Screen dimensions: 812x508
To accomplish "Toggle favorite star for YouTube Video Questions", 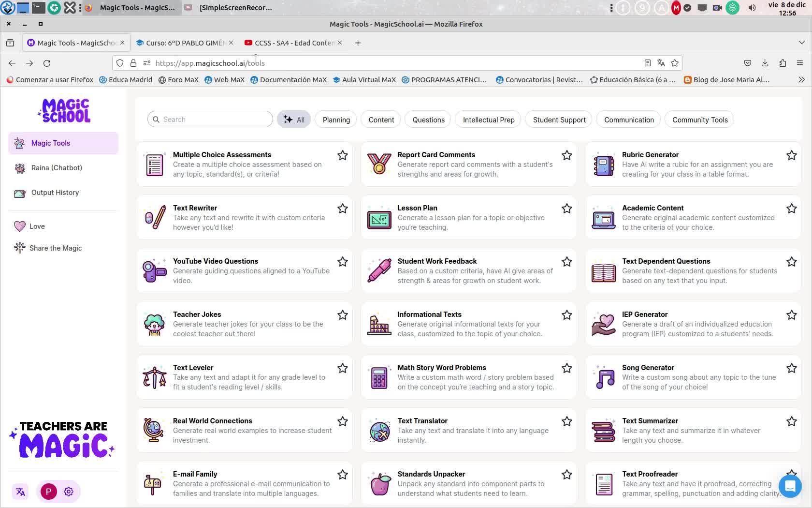I will click(343, 262).
